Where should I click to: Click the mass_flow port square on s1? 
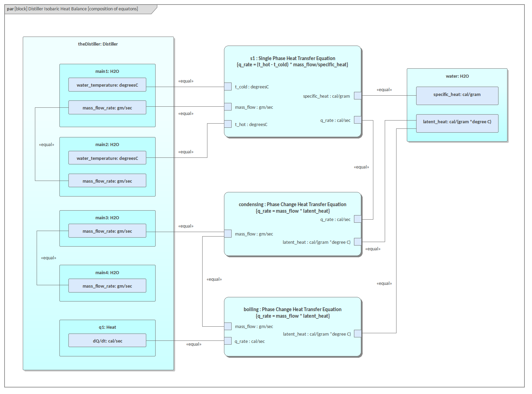click(228, 107)
